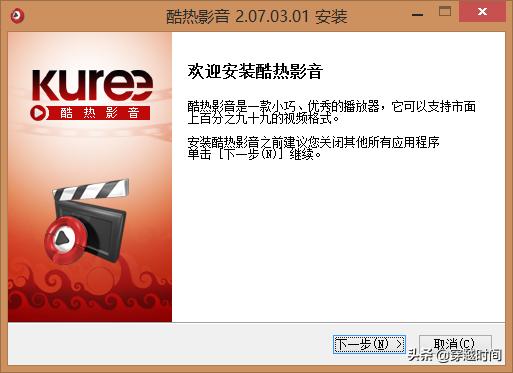Click the line 安装酷热影音之前建议您关闭其他所有应用程序

[313, 142]
